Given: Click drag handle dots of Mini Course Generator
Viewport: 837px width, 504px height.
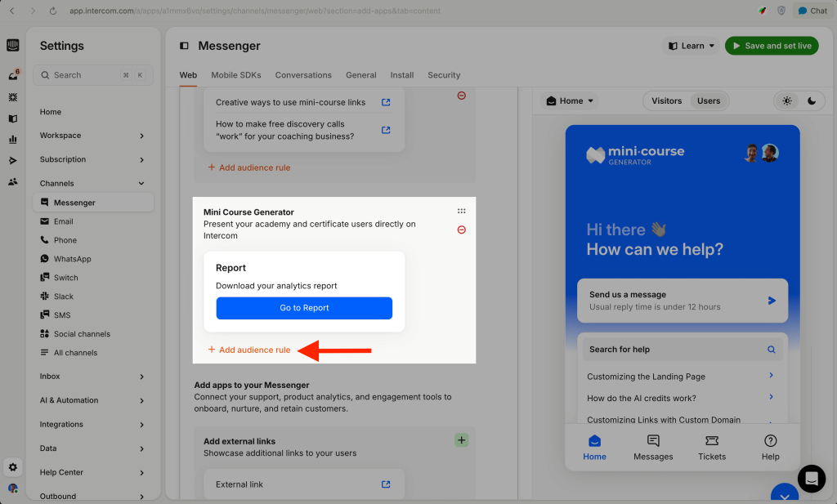Looking at the screenshot, I should click(x=462, y=212).
